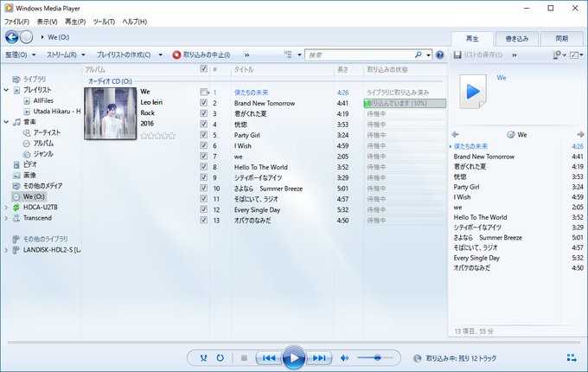
Task: Click the stop playback button
Action: click(x=244, y=358)
